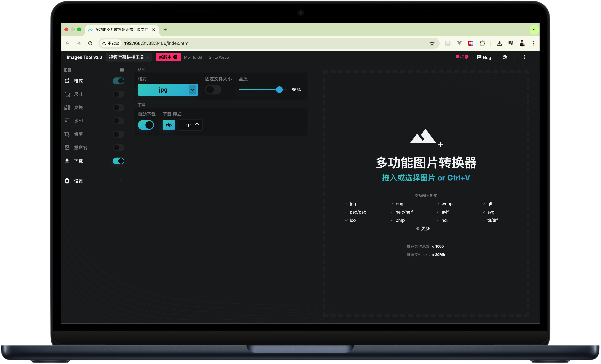
Task: Open the jpg format dropdown
Action: point(192,90)
